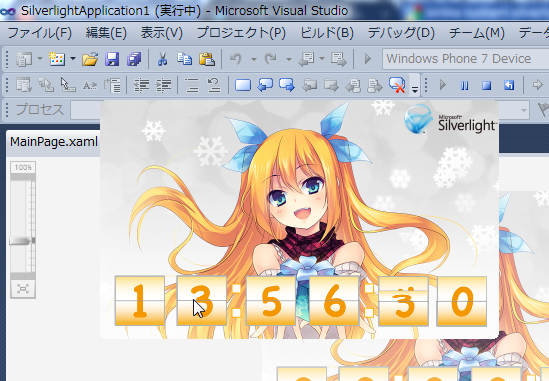Click the last seconds digit tile 0
The image size is (549, 381).
tap(462, 301)
